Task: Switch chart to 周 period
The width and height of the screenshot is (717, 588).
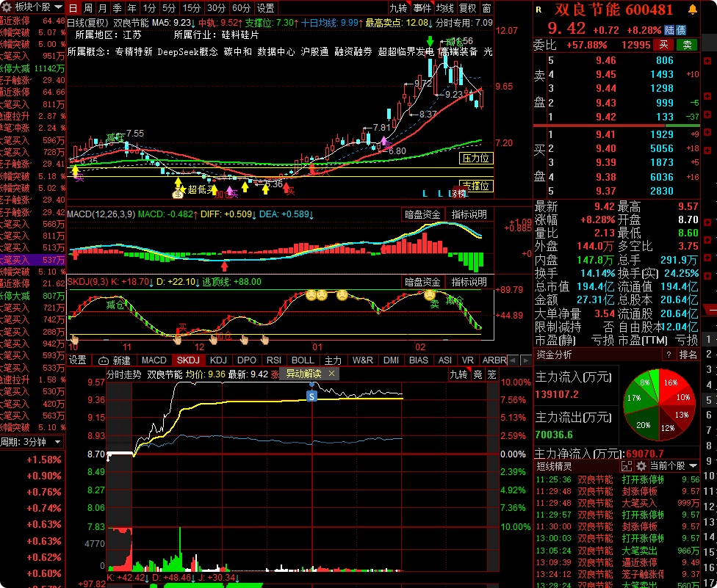Action: (x=88, y=8)
